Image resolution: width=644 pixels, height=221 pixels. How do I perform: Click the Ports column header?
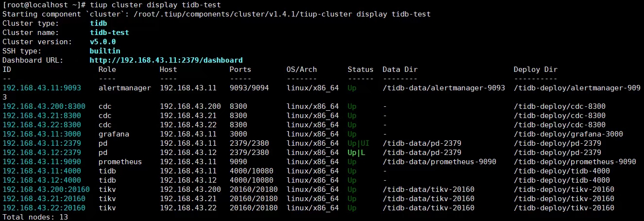pyautogui.click(x=240, y=69)
